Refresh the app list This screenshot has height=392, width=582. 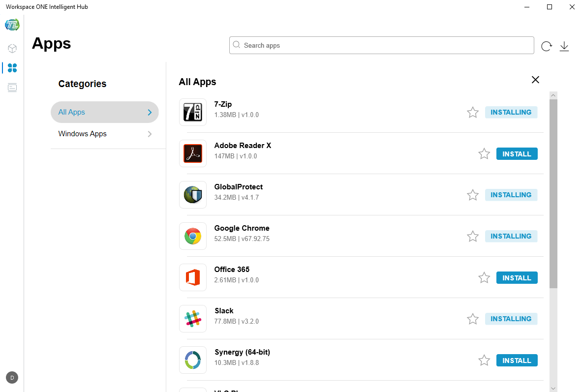(546, 46)
